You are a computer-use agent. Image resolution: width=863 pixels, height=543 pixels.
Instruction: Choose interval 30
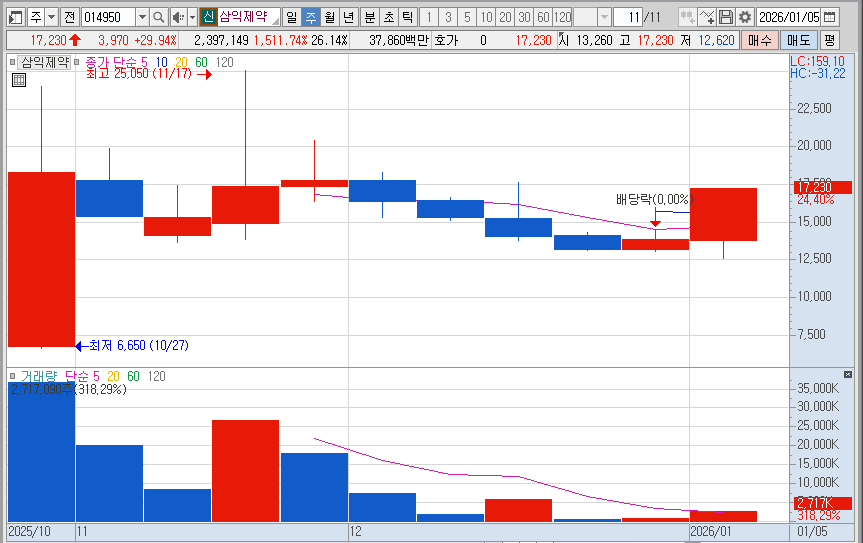click(x=524, y=18)
